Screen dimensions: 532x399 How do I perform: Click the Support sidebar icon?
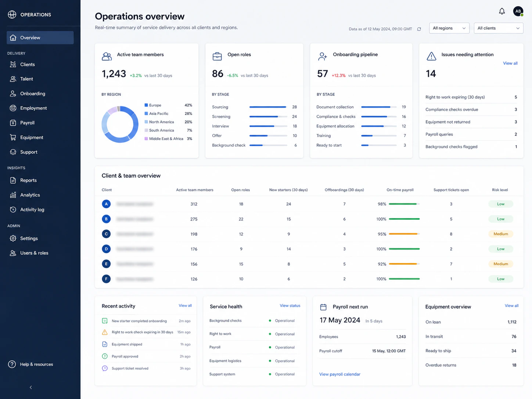(x=13, y=152)
